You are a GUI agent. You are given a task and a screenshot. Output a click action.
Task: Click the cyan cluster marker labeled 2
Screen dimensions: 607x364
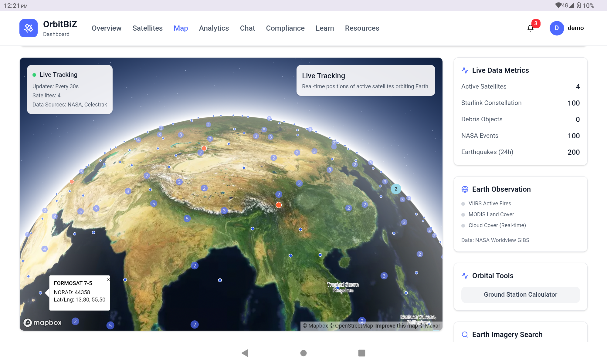[x=396, y=189]
